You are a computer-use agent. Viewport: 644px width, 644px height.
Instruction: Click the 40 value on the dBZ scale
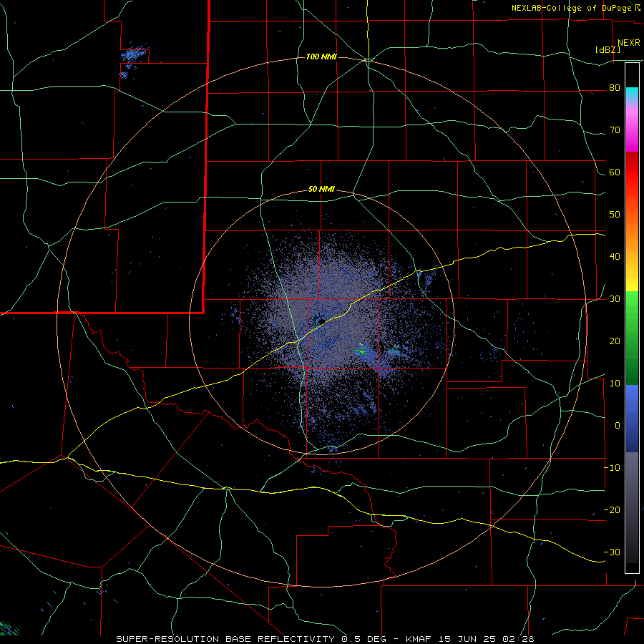(615, 257)
